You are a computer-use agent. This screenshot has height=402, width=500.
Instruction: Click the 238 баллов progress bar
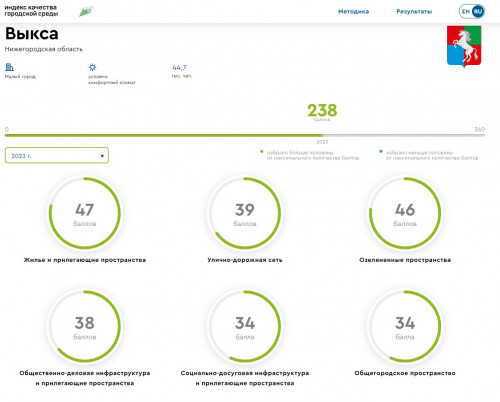point(245,135)
